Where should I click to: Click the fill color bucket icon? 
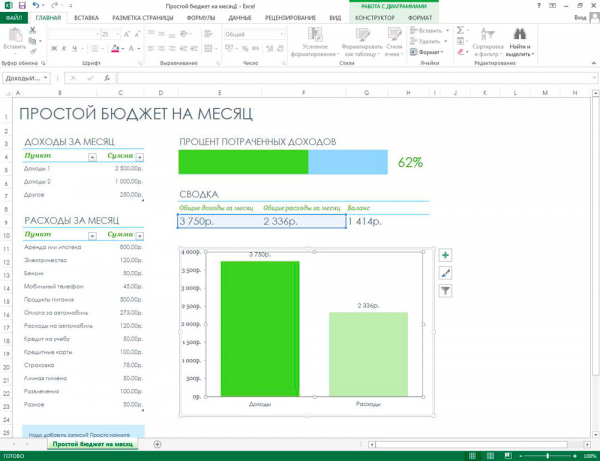pyautogui.click(x=115, y=49)
